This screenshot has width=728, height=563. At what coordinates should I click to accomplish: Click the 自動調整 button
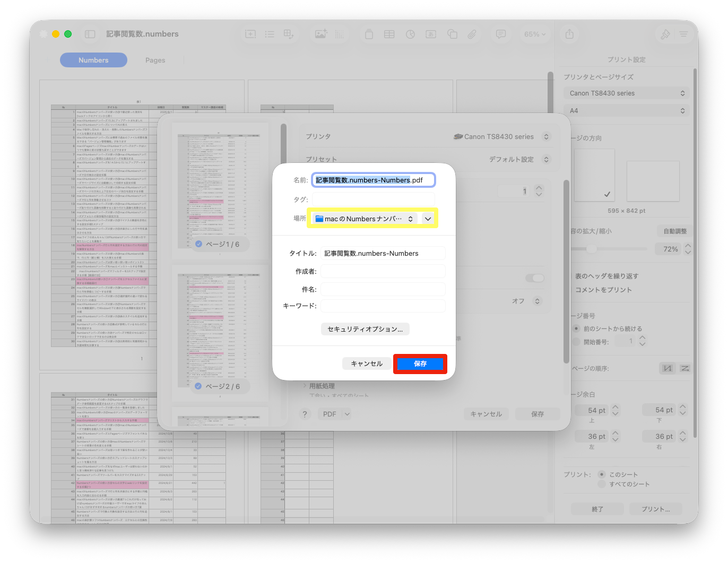[675, 231]
